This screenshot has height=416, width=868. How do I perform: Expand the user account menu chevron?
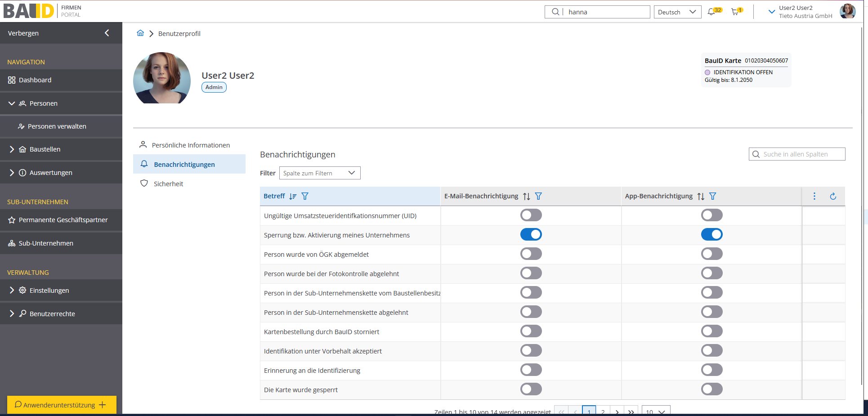coord(772,12)
